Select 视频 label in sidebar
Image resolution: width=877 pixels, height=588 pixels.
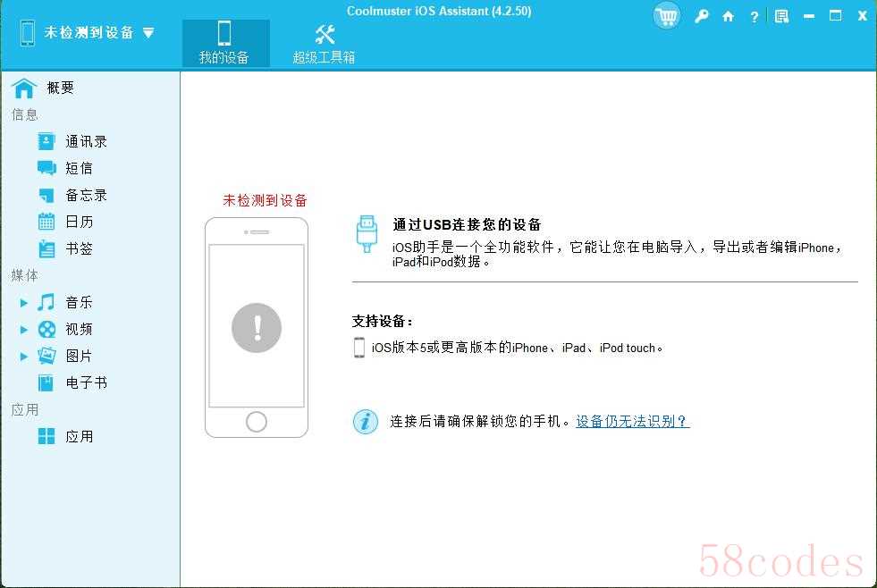click(x=79, y=329)
